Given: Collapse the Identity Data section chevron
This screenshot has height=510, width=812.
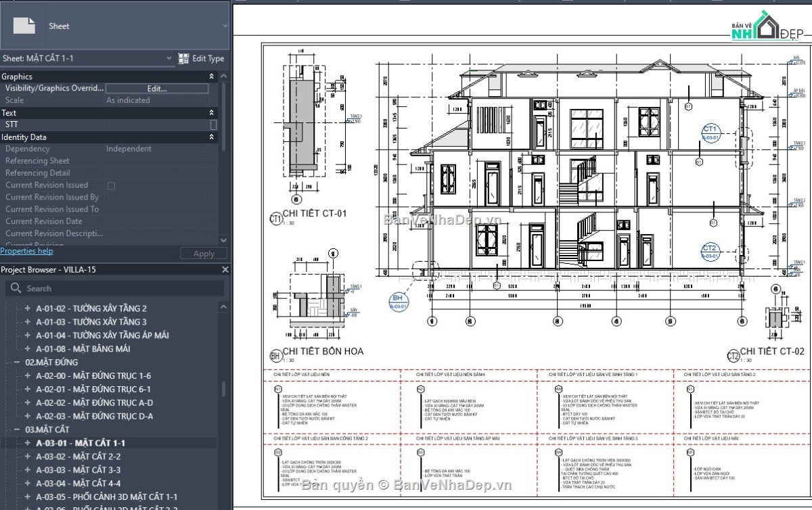Looking at the screenshot, I should click(x=210, y=137).
